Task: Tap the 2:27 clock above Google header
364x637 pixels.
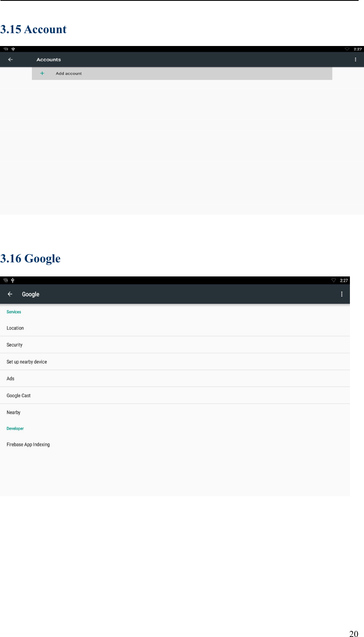Action: click(x=344, y=281)
